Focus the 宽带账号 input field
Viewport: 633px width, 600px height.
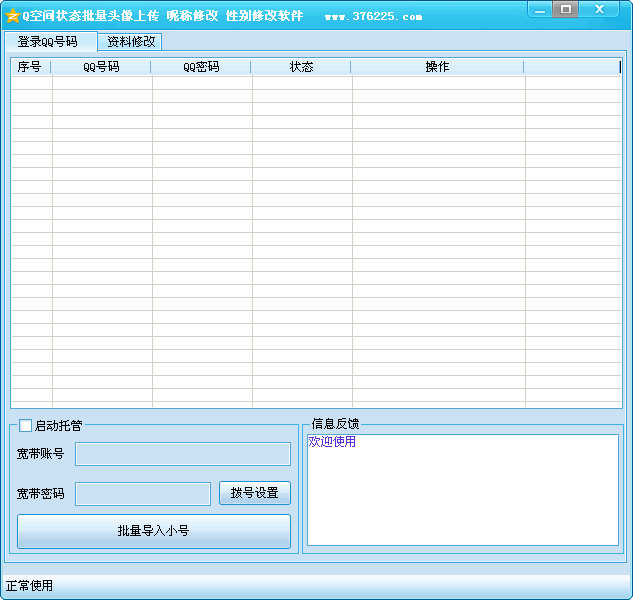coord(183,454)
